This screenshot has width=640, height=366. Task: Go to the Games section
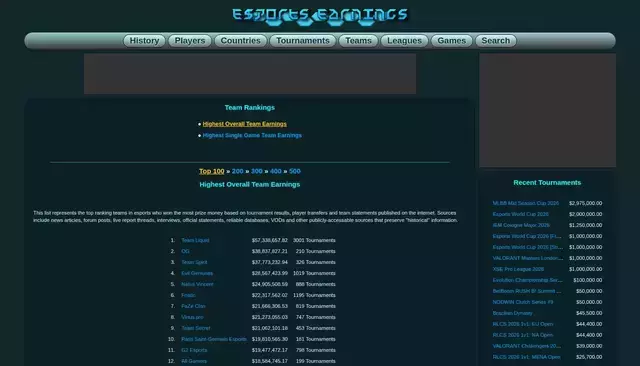(x=451, y=41)
